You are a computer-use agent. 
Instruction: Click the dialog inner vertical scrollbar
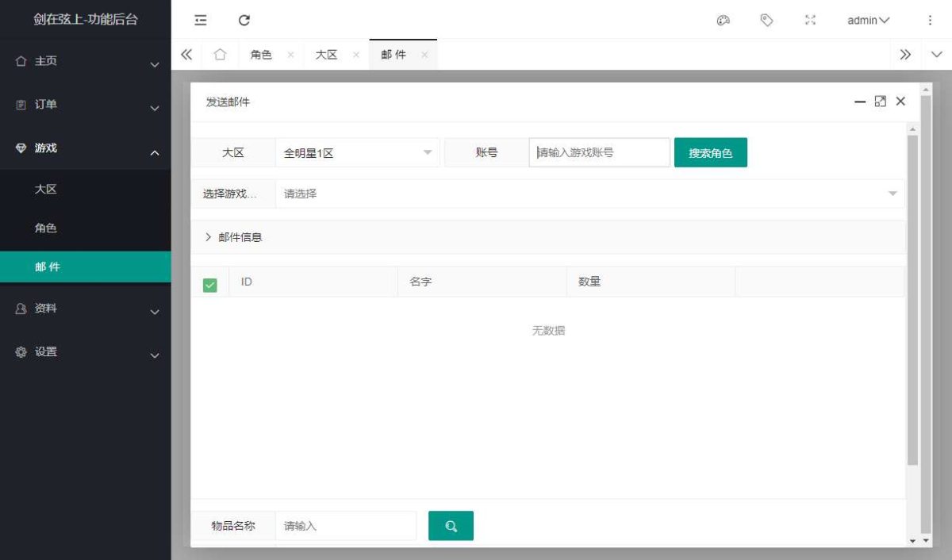point(912,300)
